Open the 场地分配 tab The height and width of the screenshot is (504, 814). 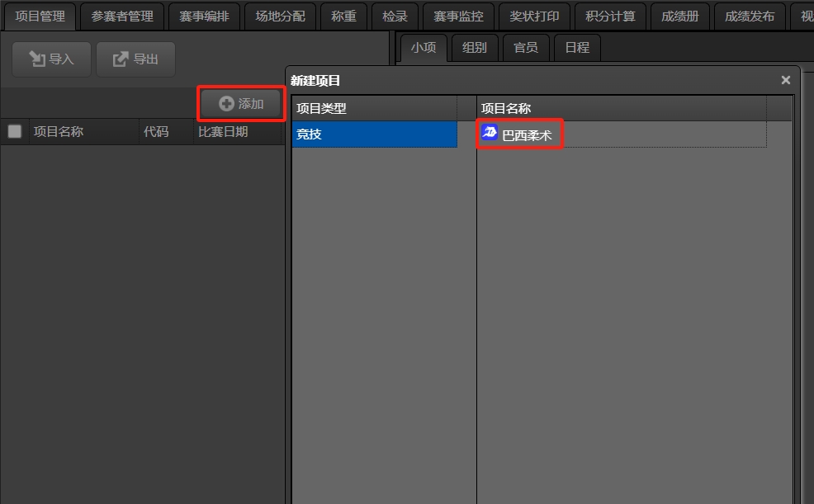(x=281, y=16)
